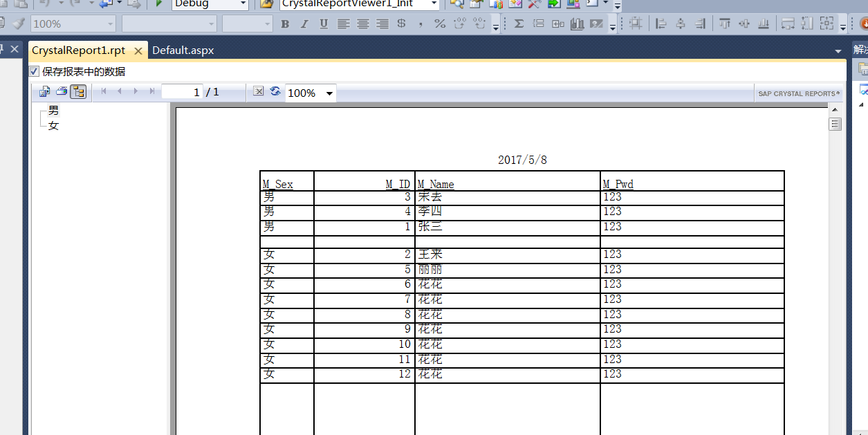Image resolution: width=868 pixels, height=435 pixels.
Task: Click the align lefts layout icon
Action: pos(661,24)
